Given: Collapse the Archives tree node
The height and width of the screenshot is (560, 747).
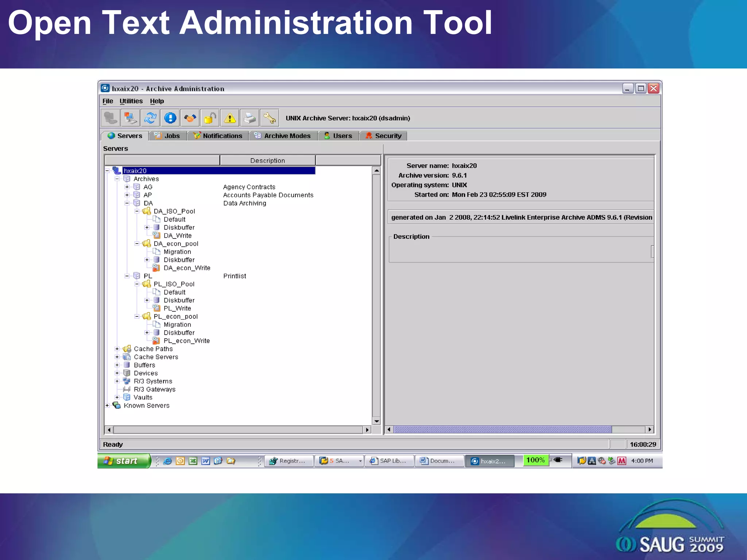Looking at the screenshot, I should (117, 179).
